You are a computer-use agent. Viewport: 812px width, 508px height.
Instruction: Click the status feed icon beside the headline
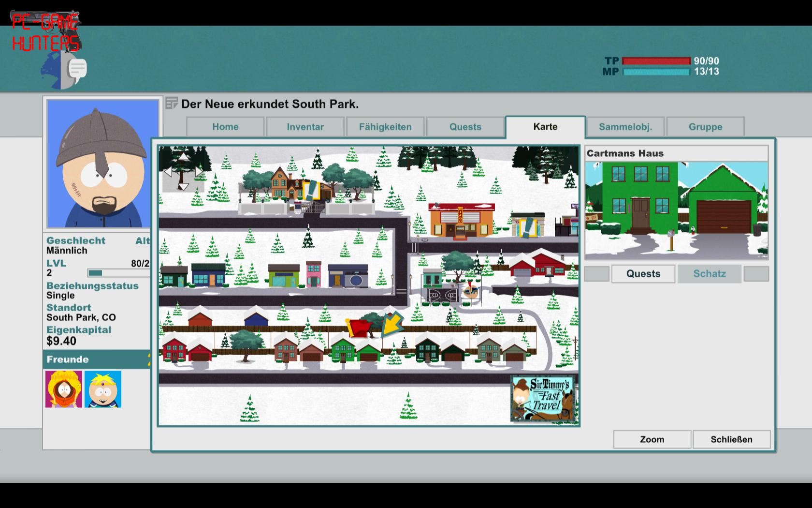tap(171, 104)
